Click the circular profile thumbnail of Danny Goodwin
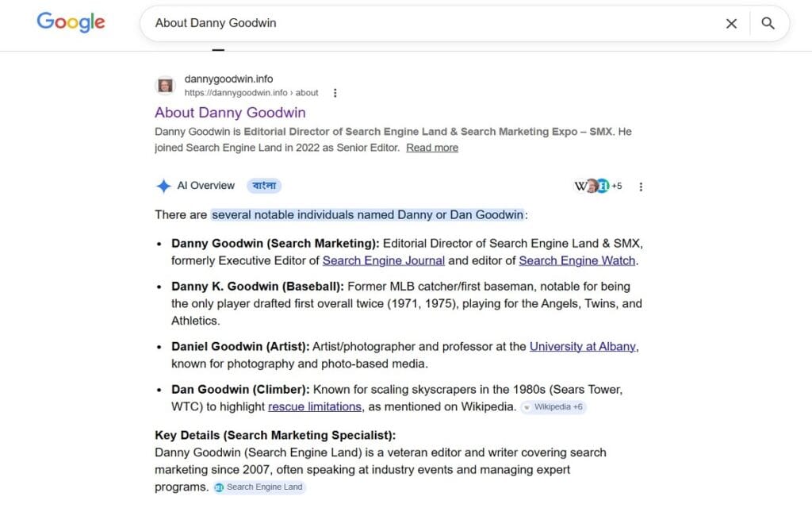The width and height of the screenshot is (812, 508). coord(591,186)
